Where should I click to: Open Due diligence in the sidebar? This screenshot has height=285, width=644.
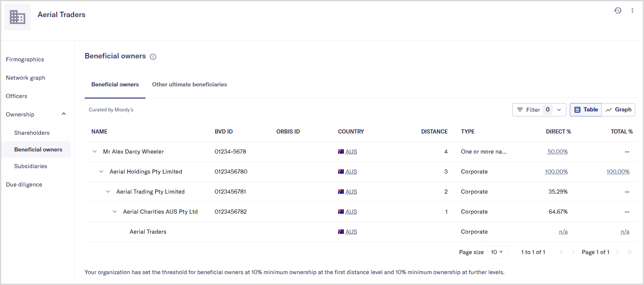(x=24, y=184)
